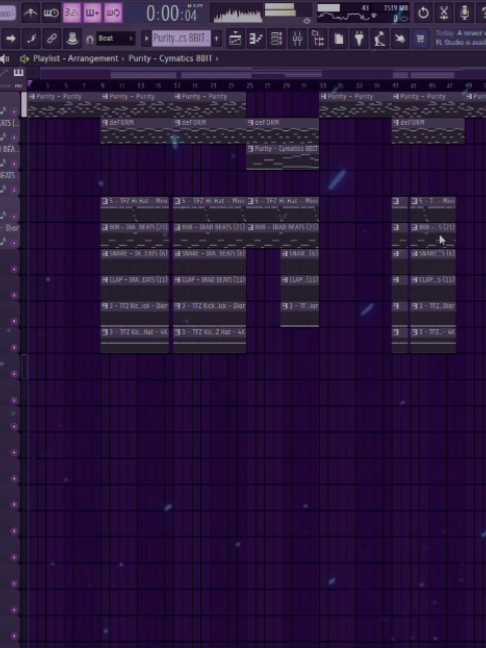The image size is (486, 648).
Task: Open the browser tree icon in the toolbar
Action: coord(318,38)
